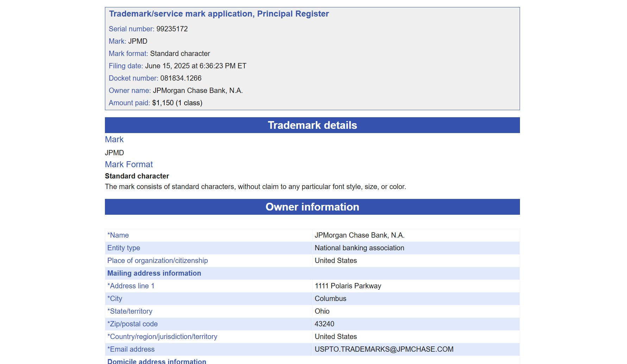The image size is (627, 364).
Task: Click 'Domicile address information' row
Action: (x=312, y=360)
